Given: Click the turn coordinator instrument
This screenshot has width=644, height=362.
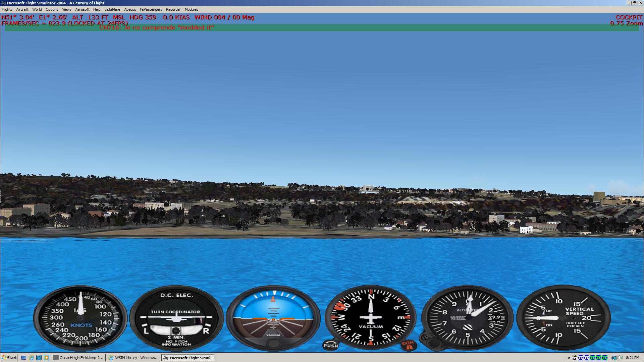Looking at the screenshot, I should point(176,318).
